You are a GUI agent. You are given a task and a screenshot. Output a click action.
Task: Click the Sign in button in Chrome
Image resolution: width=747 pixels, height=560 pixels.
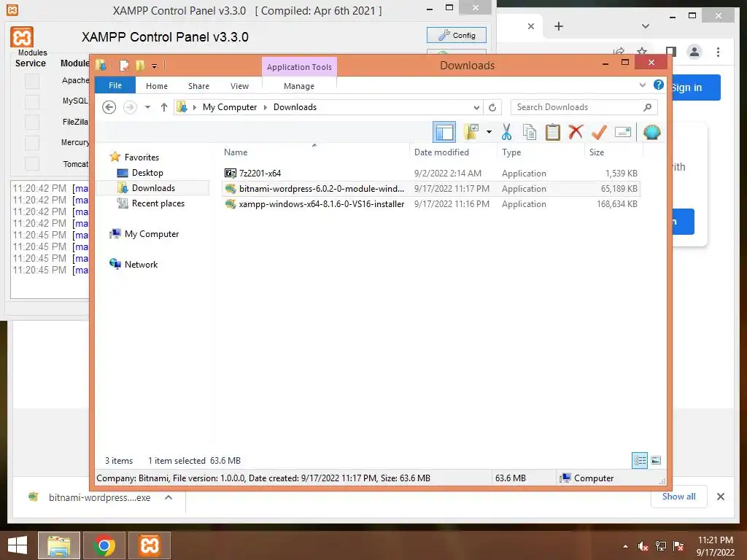pyautogui.click(x=694, y=87)
